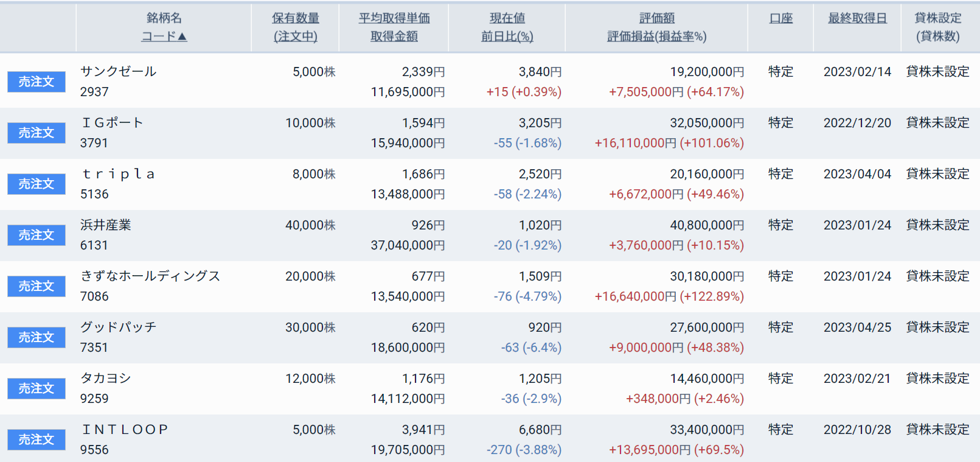Click stock code 3791
The image size is (980, 462).
pos(94,143)
